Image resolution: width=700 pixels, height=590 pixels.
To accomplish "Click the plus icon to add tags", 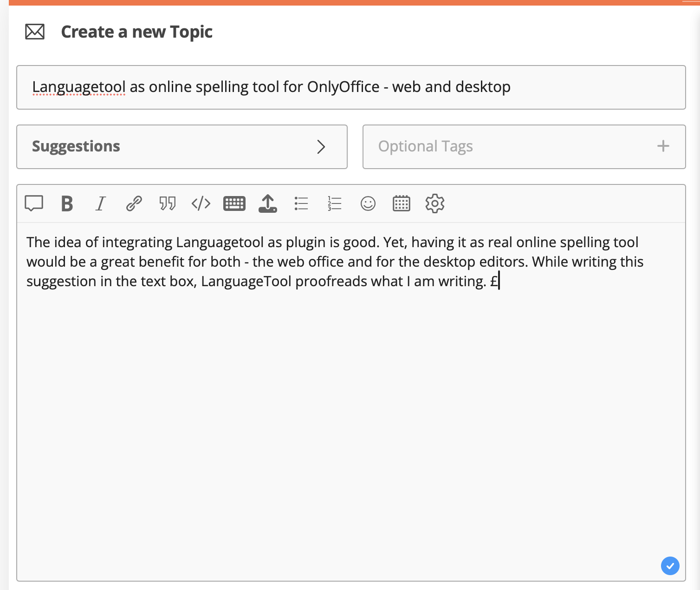I will pos(663,146).
